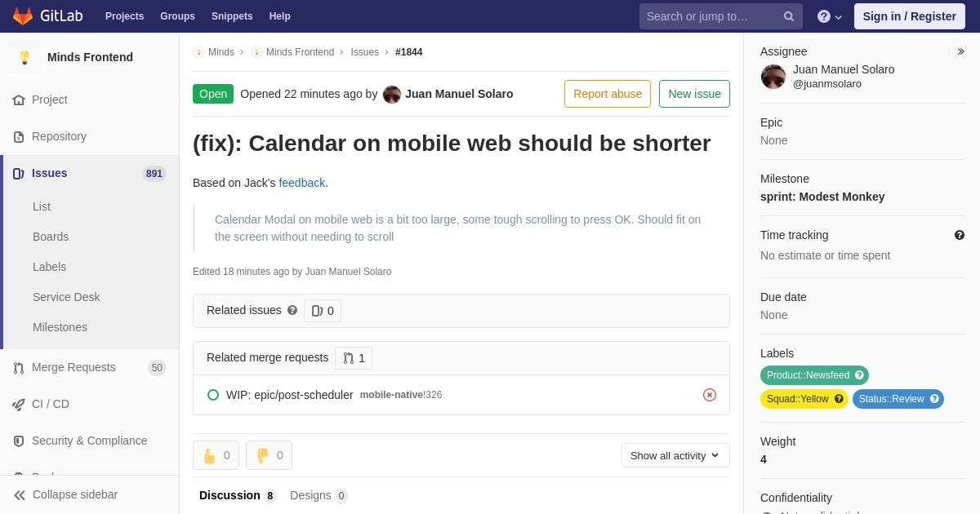This screenshot has width=980, height=514.
Task: Click the failed pipeline status icon
Action: coord(710,395)
